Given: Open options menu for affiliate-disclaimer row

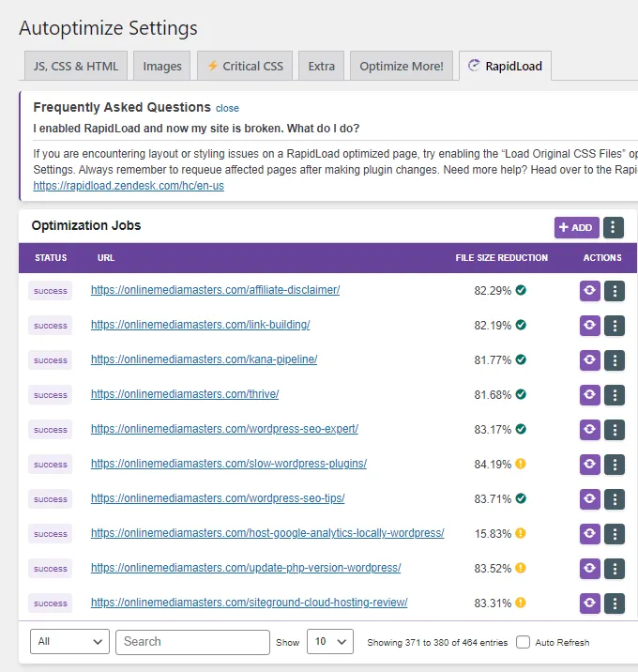Looking at the screenshot, I should (615, 291).
